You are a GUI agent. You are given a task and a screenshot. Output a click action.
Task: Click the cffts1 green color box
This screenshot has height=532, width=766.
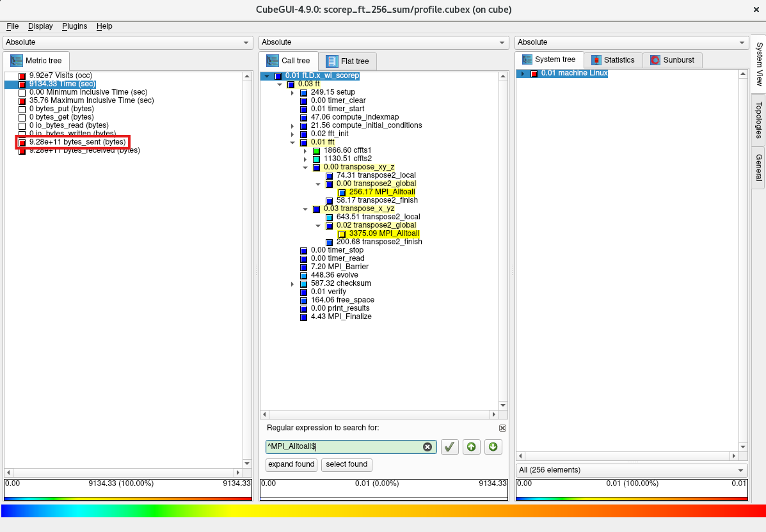pyautogui.click(x=317, y=150)
